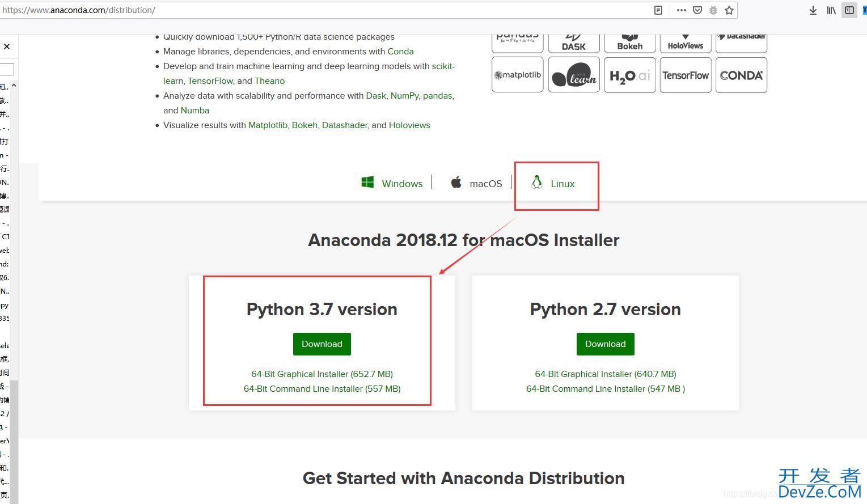Close the sidebar with the X icon
This screenshot has width=867, height=504.
(7, 46)
